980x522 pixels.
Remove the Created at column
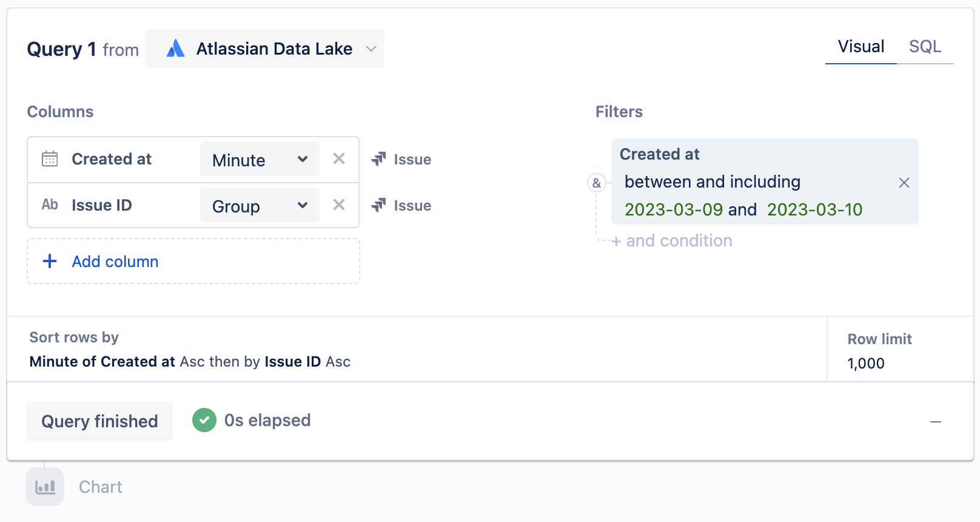pos(339,159)
